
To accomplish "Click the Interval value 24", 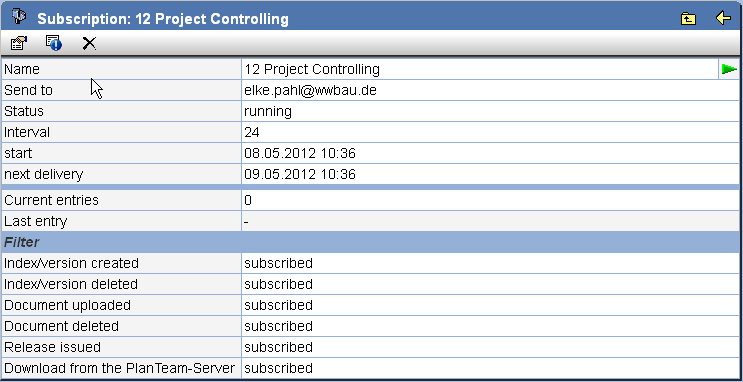I will pos(252,132).
